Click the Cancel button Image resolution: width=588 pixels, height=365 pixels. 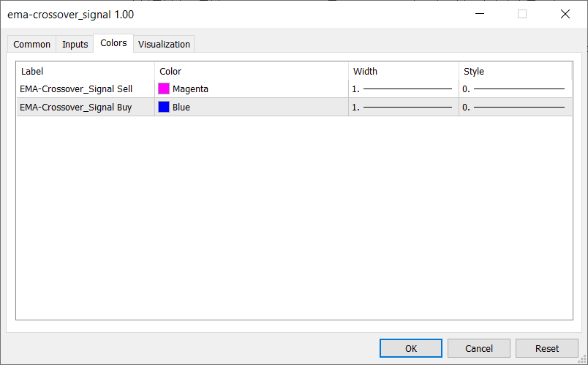pyautogui.click(x=479, y=348)
